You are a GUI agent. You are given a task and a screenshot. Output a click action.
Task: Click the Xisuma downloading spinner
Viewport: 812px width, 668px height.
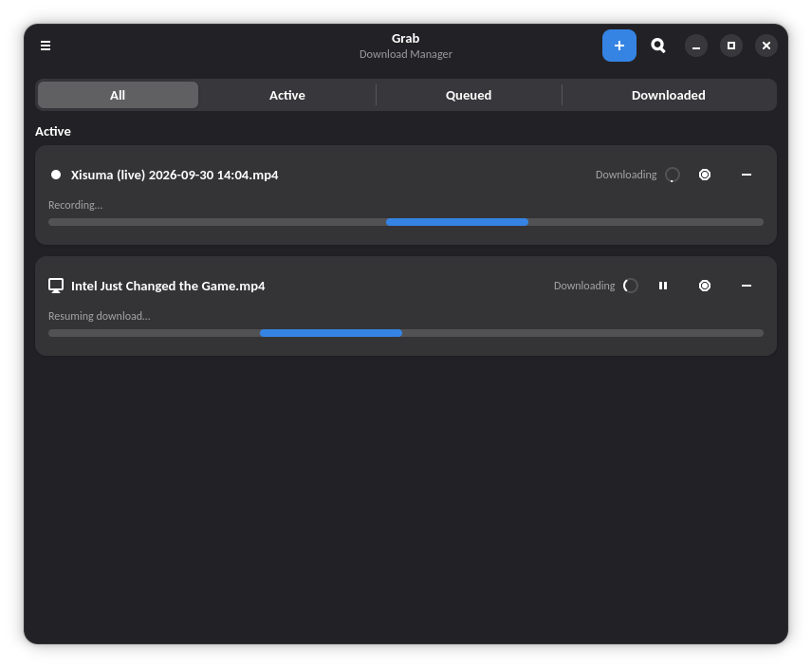click(x=673, y=175)
